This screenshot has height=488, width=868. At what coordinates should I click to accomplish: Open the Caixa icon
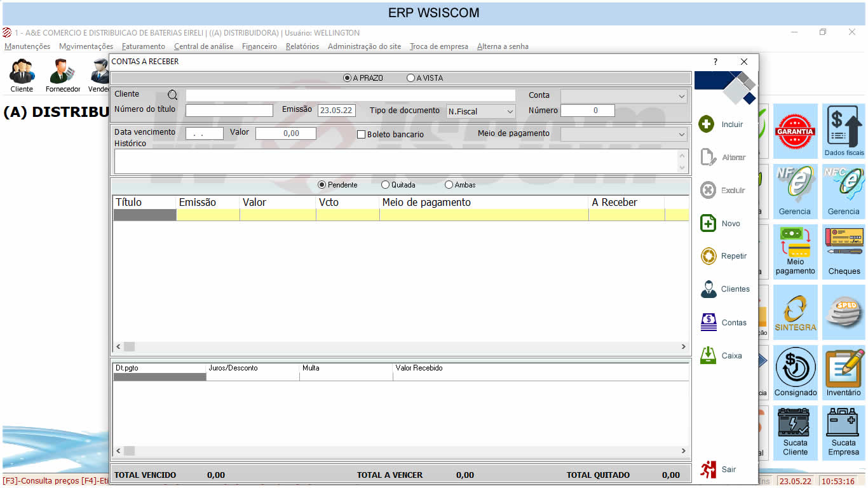coord(708,355)
